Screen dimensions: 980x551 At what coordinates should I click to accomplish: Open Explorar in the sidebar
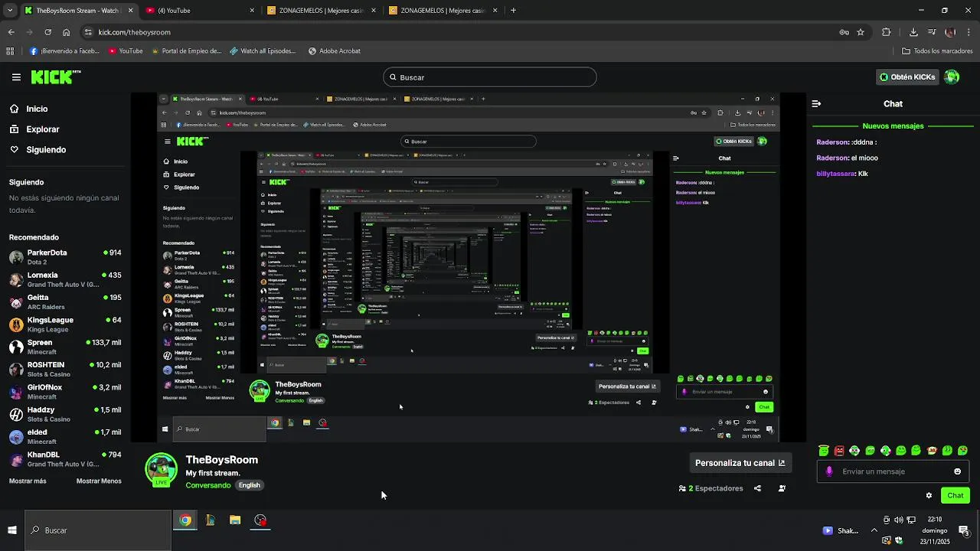coord(42,129)
